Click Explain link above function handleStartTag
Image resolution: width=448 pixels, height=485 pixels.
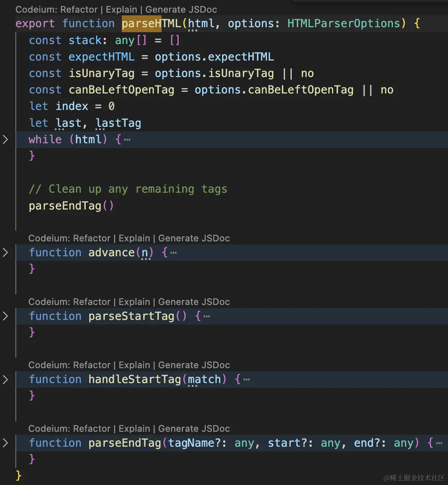pyautogui.click(x=134, y=365)
